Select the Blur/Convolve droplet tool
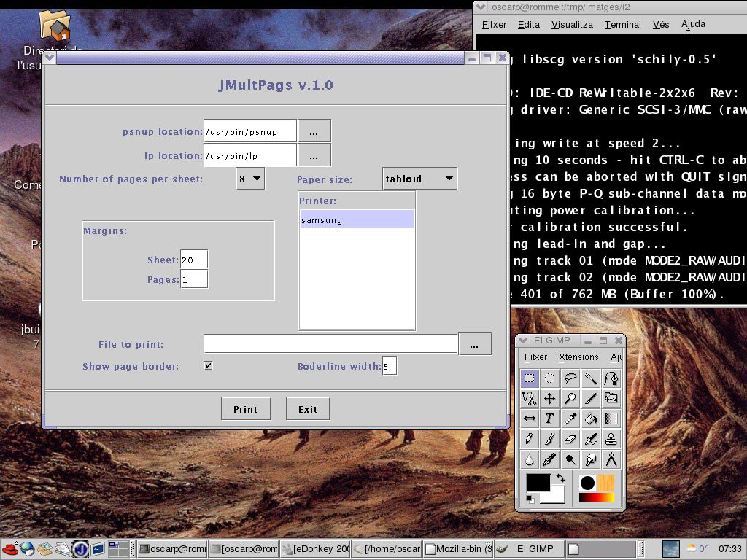This screenshot has width=747, height=560. click(530, 459)
